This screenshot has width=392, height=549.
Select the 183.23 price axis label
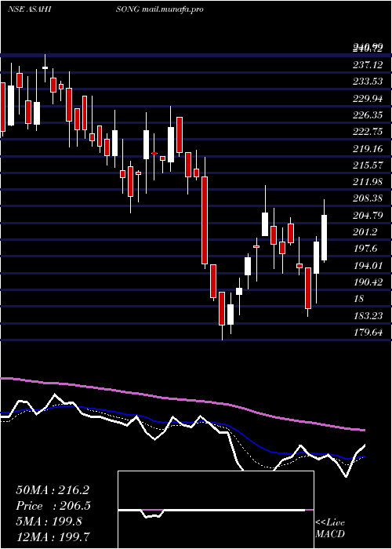click(367, 316)
